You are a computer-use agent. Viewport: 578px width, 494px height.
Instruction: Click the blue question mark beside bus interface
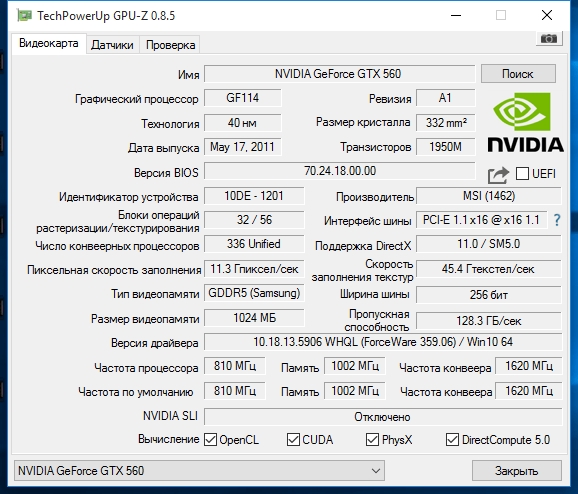[557, 220]
